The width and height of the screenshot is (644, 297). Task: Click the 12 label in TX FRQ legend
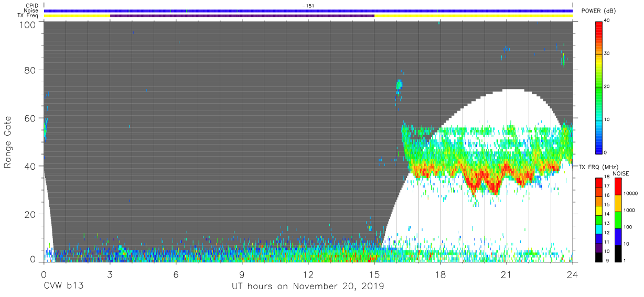click(607, 233)
